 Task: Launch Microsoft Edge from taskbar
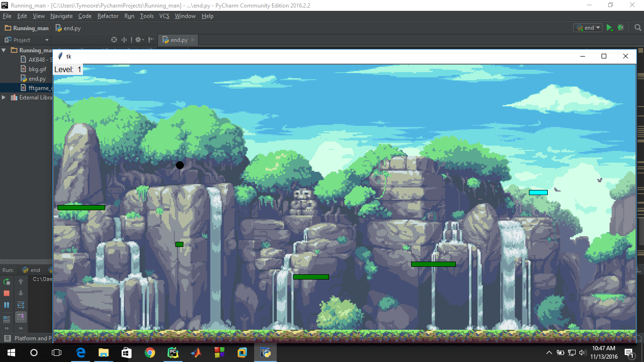point(81,353)
